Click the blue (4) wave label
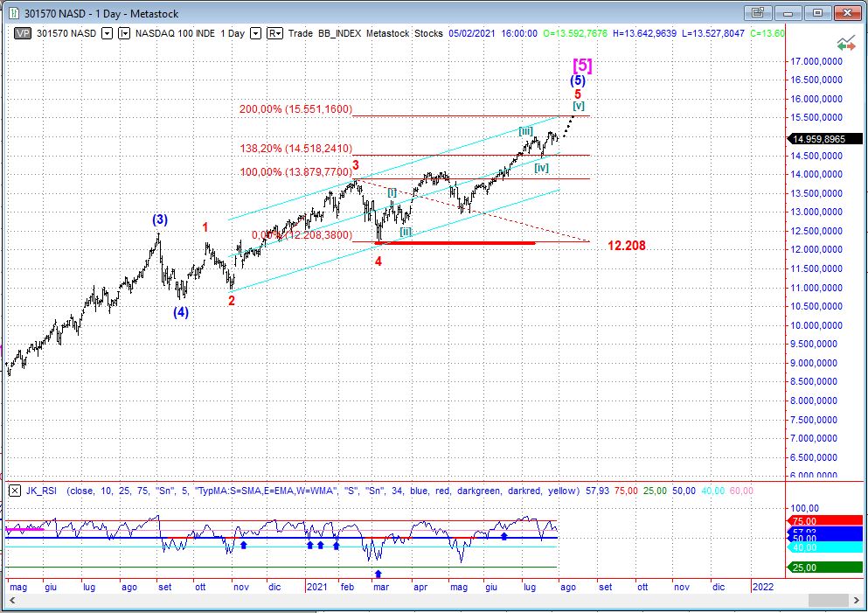Screen dimensions: 868x613 [x=181, y=312]
